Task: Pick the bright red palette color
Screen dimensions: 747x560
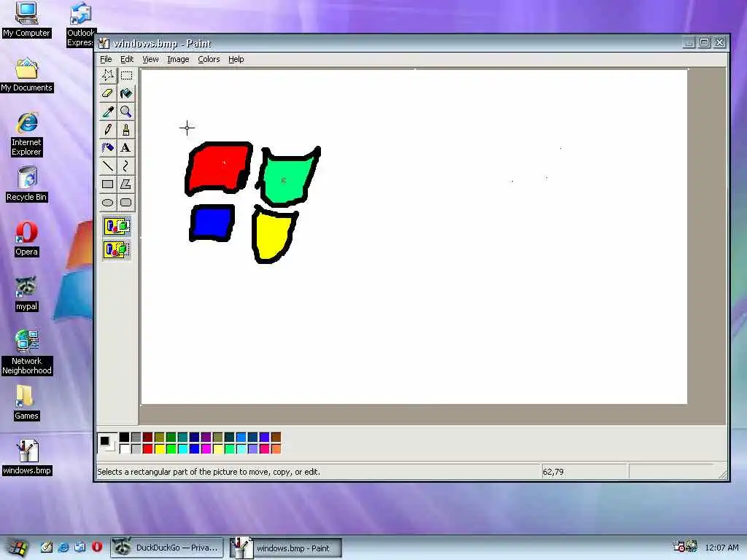Action: pos(147,448)
